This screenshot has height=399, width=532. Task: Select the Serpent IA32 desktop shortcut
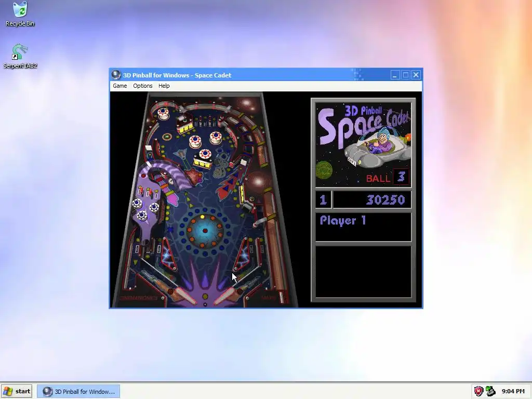pyautogui.click(x=20, y=56)
